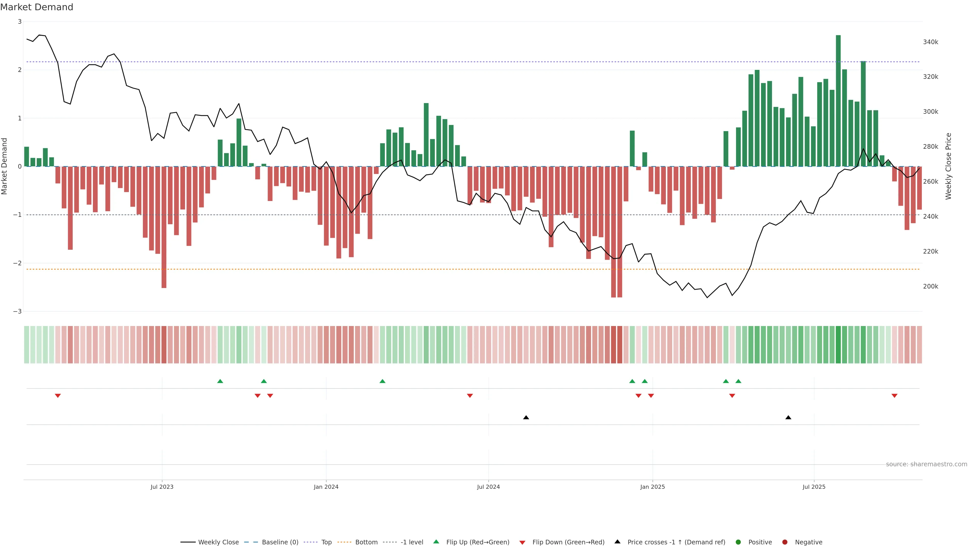Click Positive green circle legend icon
980x551 pixels.
738,542
